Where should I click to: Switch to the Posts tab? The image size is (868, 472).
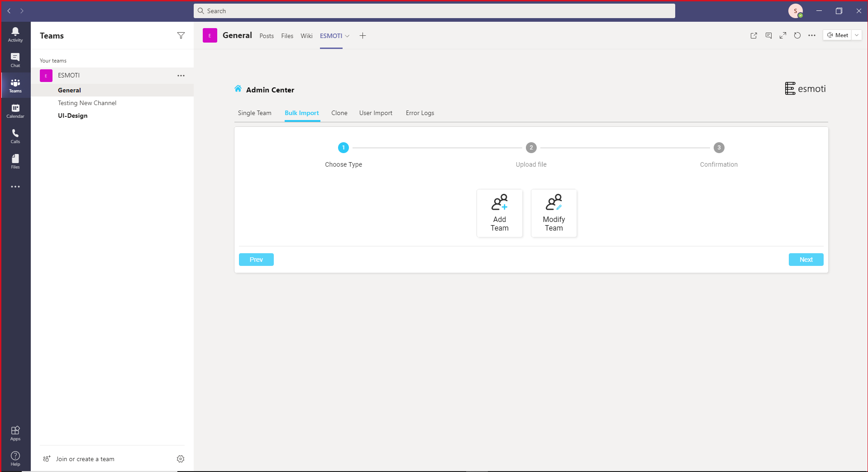coord(267,36)
